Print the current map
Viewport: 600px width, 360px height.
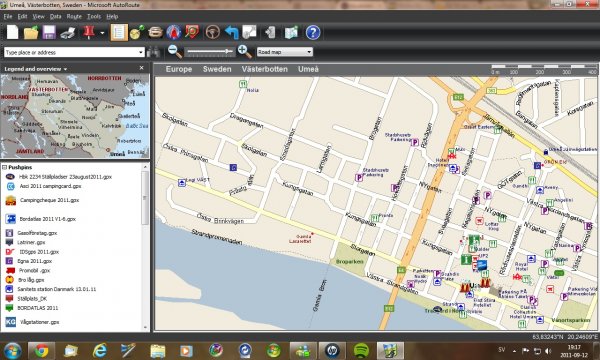pos(68,33)
